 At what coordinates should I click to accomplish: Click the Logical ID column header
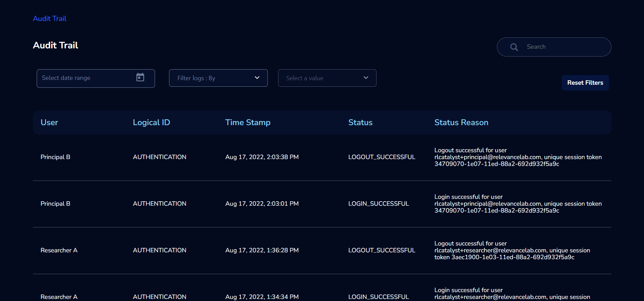tap(151, 122)
